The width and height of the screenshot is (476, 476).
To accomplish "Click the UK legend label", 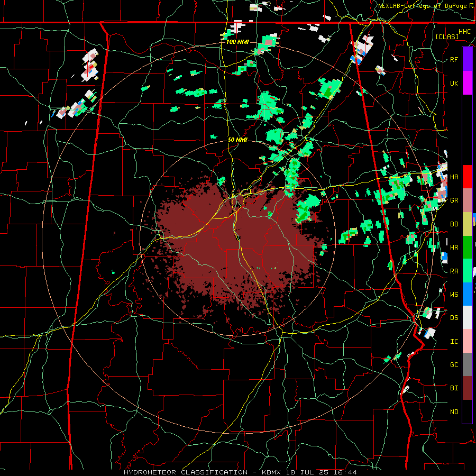I will click(x=454, y=83).
